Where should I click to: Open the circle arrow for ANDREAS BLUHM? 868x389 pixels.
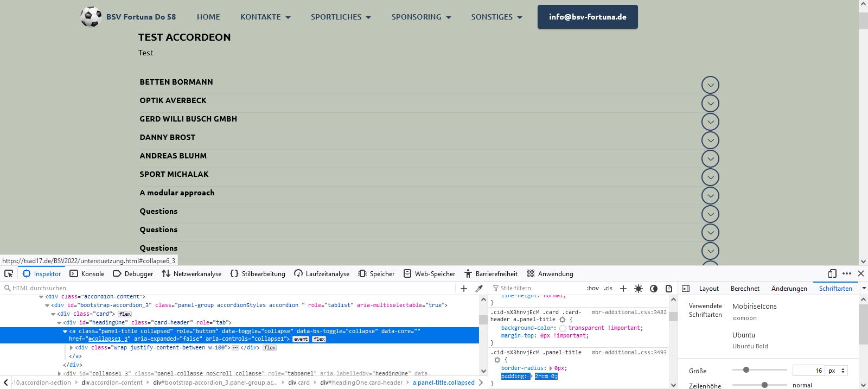710,158
